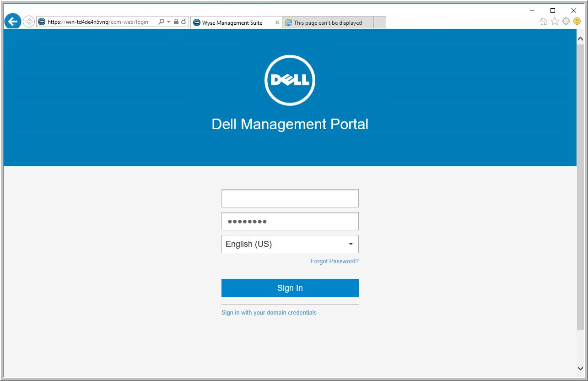588x381 pixels.
Task: Click the Dell Management Portal heading text
Action: point(290,124)
